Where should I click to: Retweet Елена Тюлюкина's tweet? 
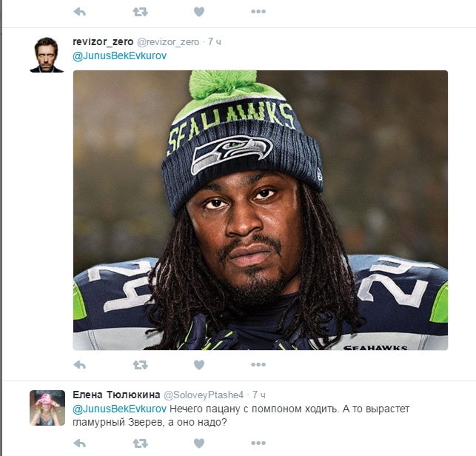(x=140, y=443)
